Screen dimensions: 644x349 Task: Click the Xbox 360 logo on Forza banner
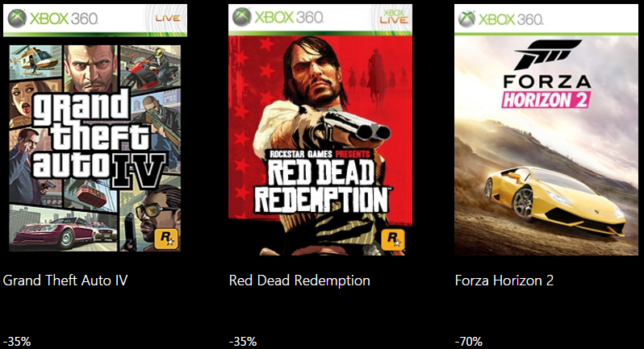500,19
